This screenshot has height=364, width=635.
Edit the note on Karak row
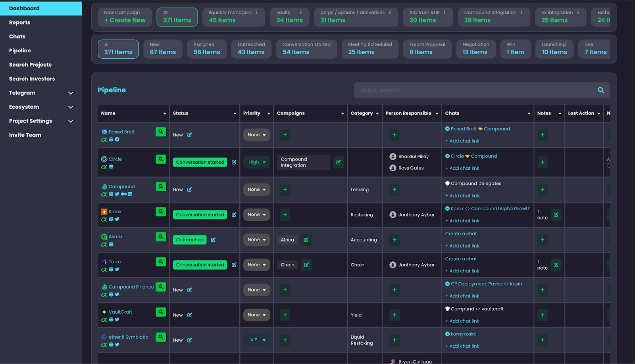coord(556,215)
